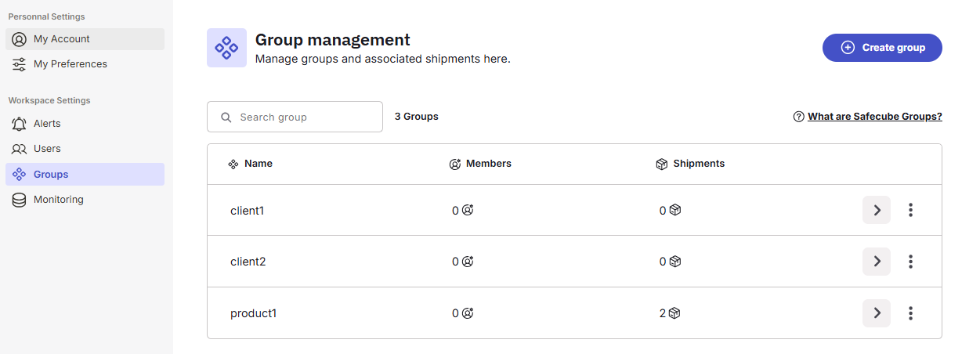This screenshot has width=980, height=354.
Task: Click the question mark help icon
Action: pos(799,117)
